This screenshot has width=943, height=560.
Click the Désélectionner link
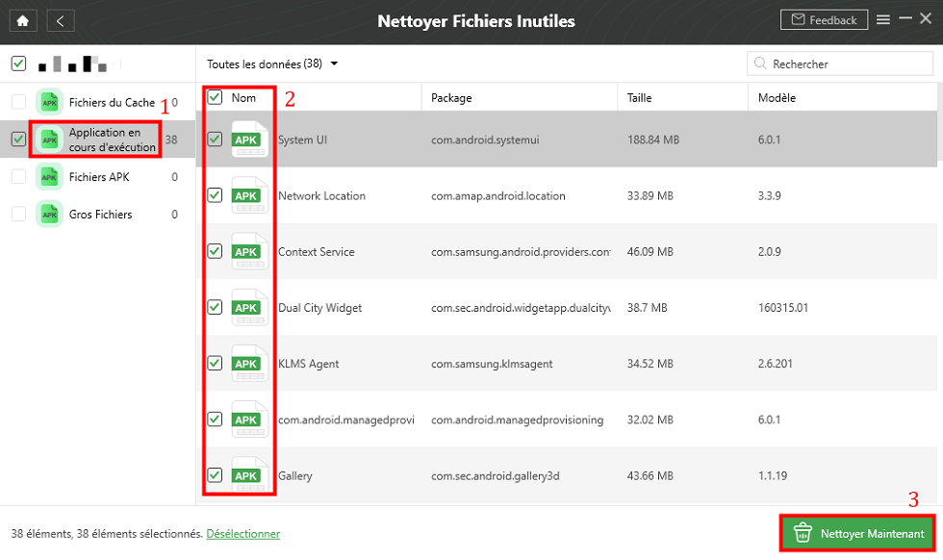pos(242,533)
